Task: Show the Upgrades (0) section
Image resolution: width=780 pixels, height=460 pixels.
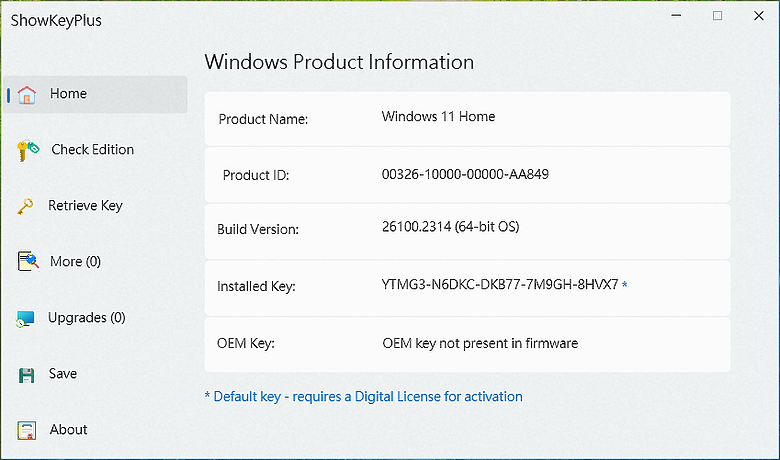Action: coord(87,317)
